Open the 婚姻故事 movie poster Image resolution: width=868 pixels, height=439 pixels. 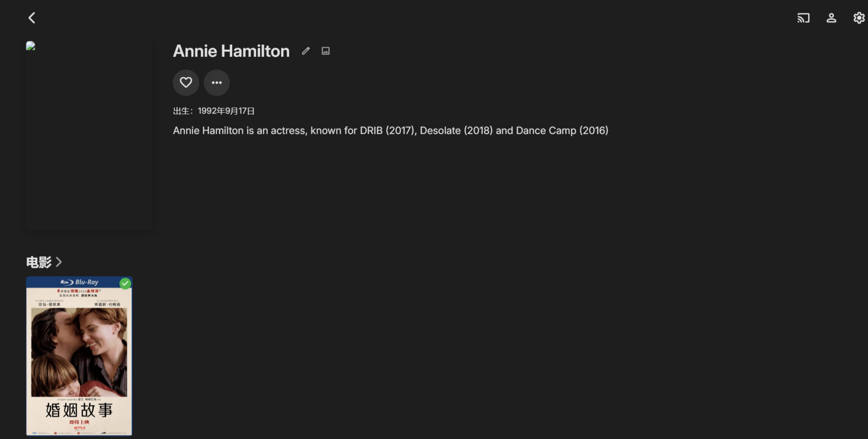tap(79, 356)
